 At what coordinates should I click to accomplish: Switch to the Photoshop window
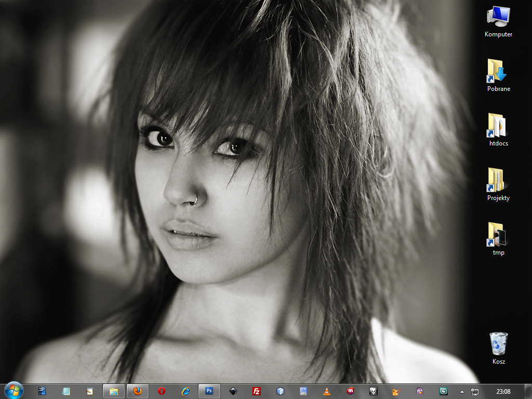[x=209, y=391]
